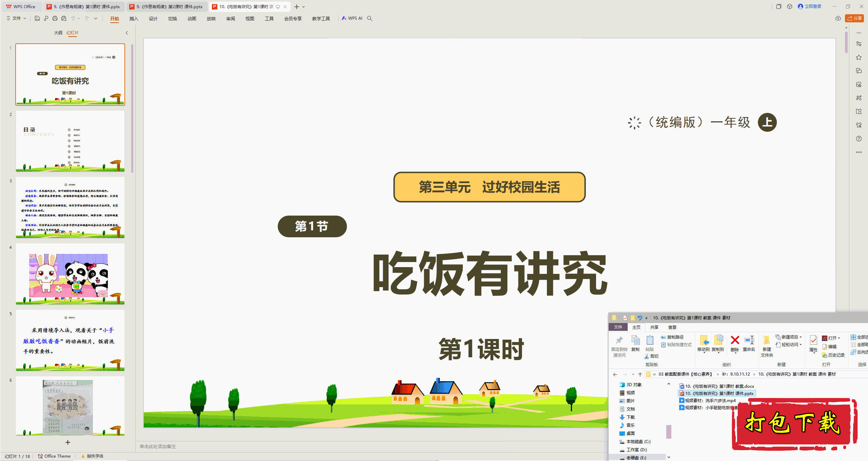The height and width of the screenshot is (461, 868).
Task: Select file 视频素材：洗手六步法.mp4
Action: [x=708, y=401]
